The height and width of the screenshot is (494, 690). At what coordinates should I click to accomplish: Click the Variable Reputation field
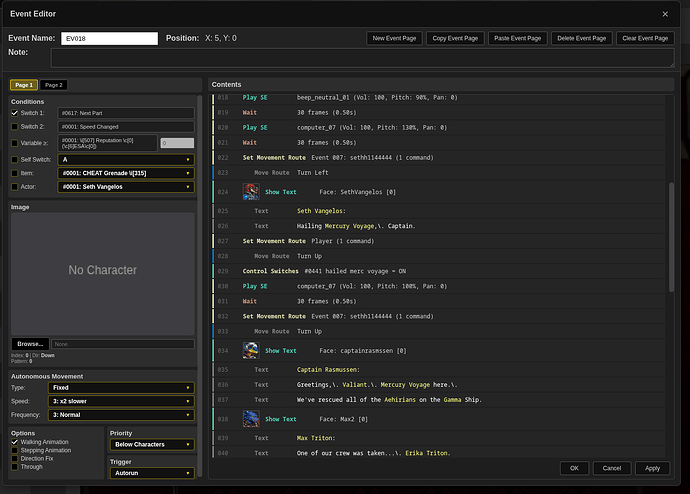(x=107, y=143)
